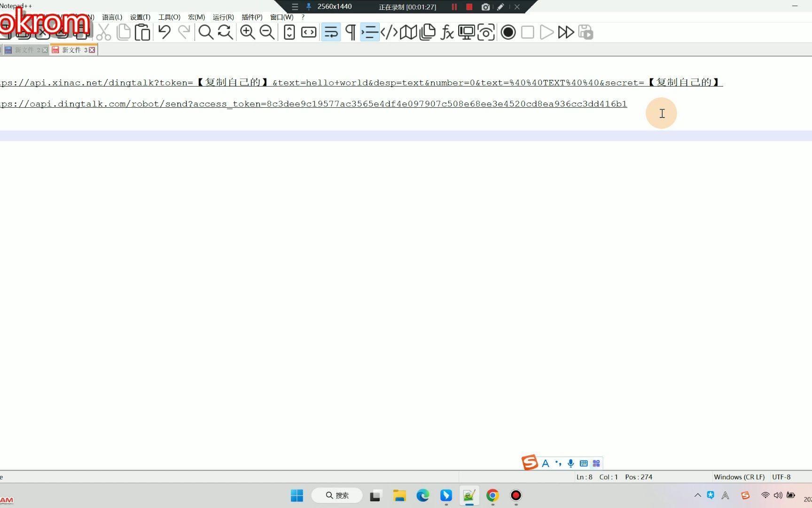
Task: Open Microsoft Edge from the taskbar
Action: coord(423,495)
